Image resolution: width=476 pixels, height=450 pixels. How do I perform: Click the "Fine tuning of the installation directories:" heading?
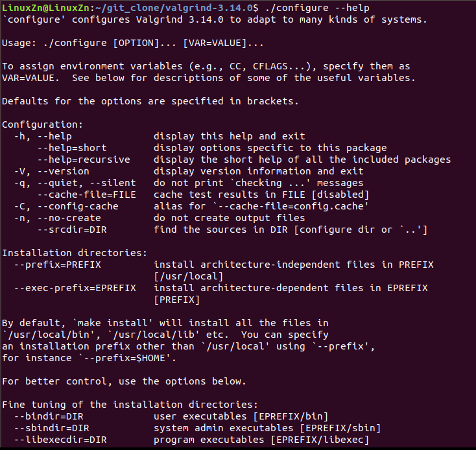pyautogui.click(x=130, y=405)
